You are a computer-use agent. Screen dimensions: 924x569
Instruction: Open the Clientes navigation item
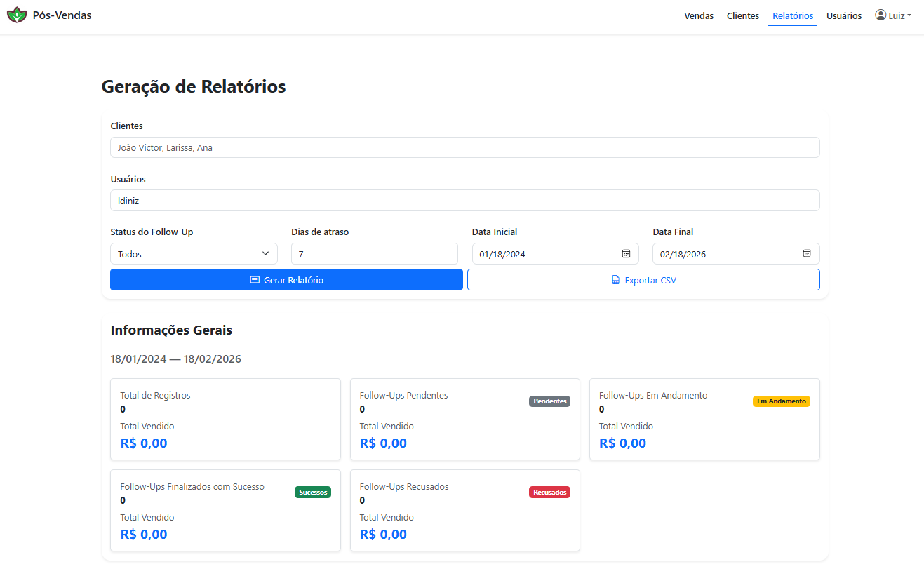(x=742, y=15)
